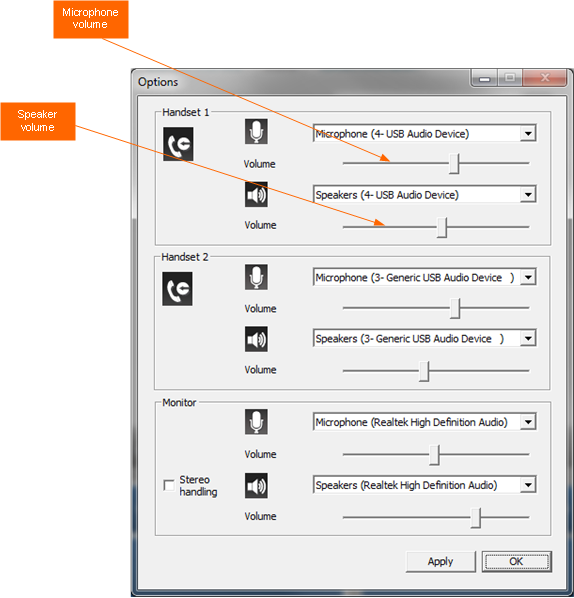Click the Handset 2 phone icon
This screenshot has height=598, width=574.
[x=177, y=289]
